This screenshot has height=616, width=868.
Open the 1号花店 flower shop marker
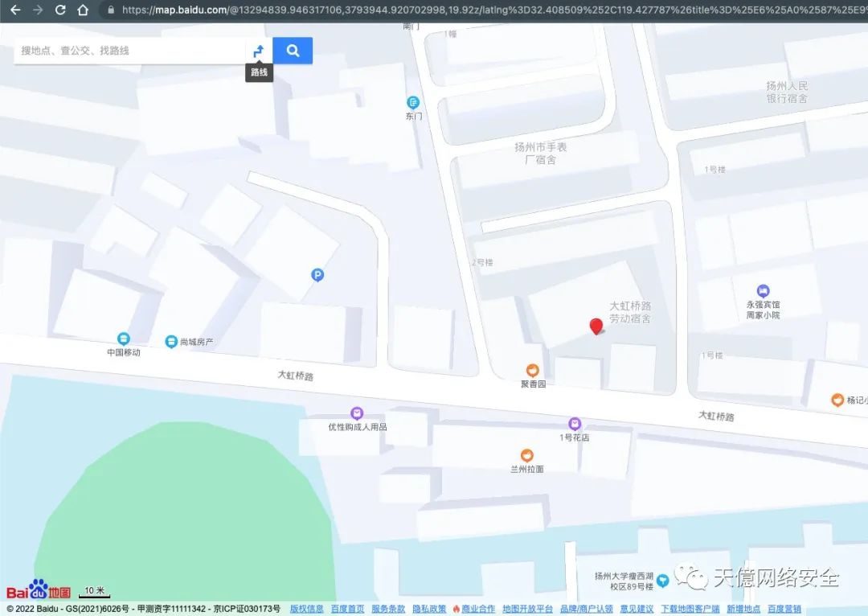575,424
